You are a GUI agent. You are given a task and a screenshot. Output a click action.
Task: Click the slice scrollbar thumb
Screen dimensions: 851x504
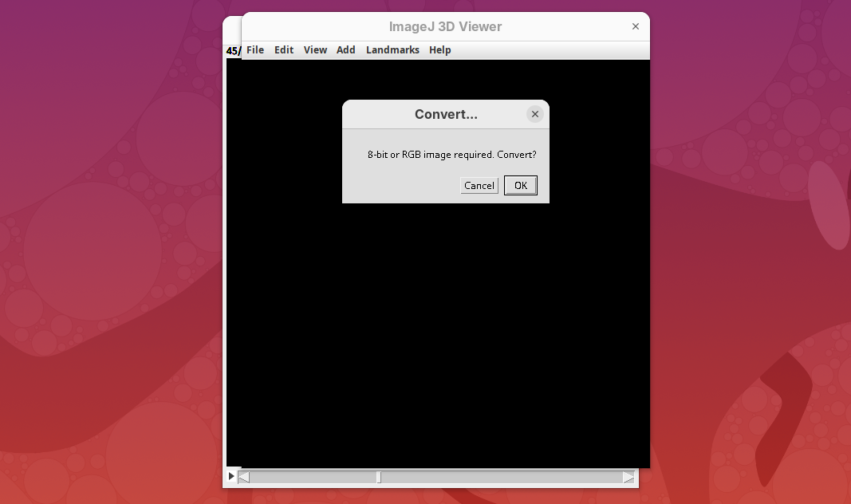pyautogui.click(x=379, y=478)
